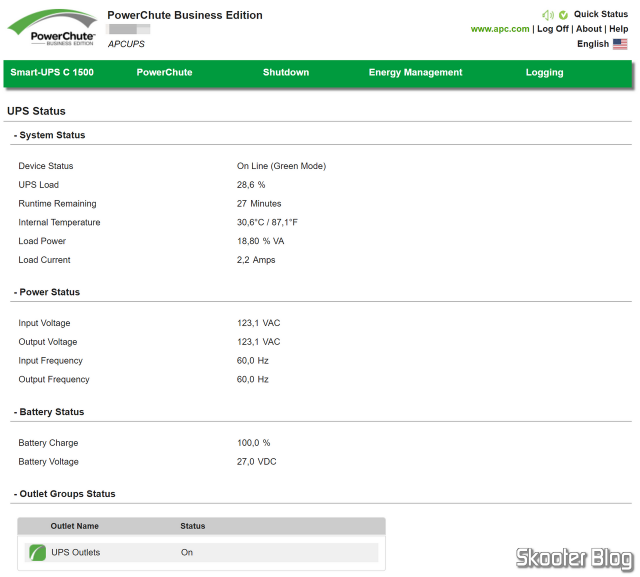Collapse the Outlet Groups Status section
Screen dimensions: 640x577
coord(64,494)
